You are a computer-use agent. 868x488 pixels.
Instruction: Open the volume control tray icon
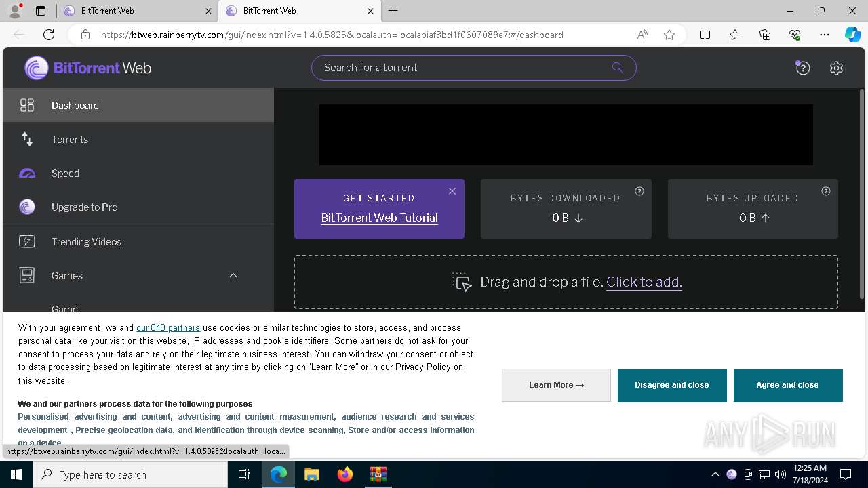click(781, 474)
